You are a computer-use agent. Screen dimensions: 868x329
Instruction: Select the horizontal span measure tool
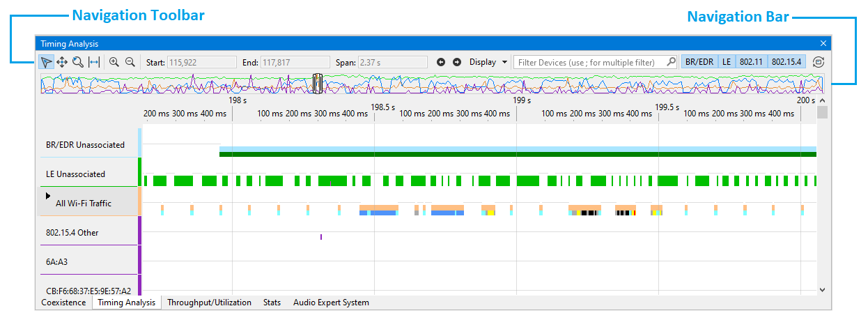94,62
